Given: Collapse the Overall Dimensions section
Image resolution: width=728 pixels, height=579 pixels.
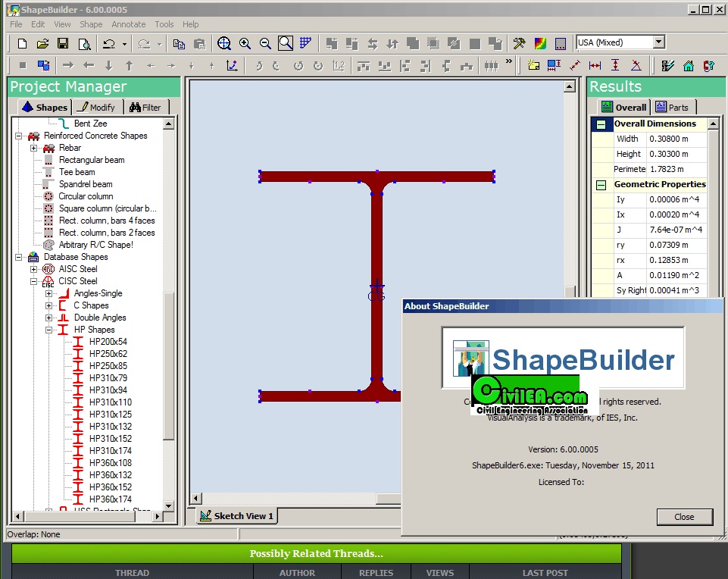Looking at the screenshot, I should 601,124.
